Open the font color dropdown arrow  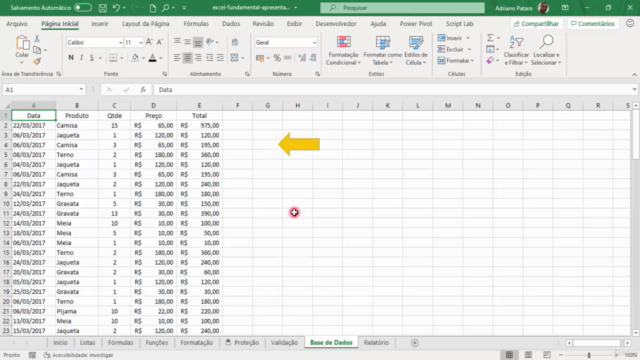click(161, 58)
